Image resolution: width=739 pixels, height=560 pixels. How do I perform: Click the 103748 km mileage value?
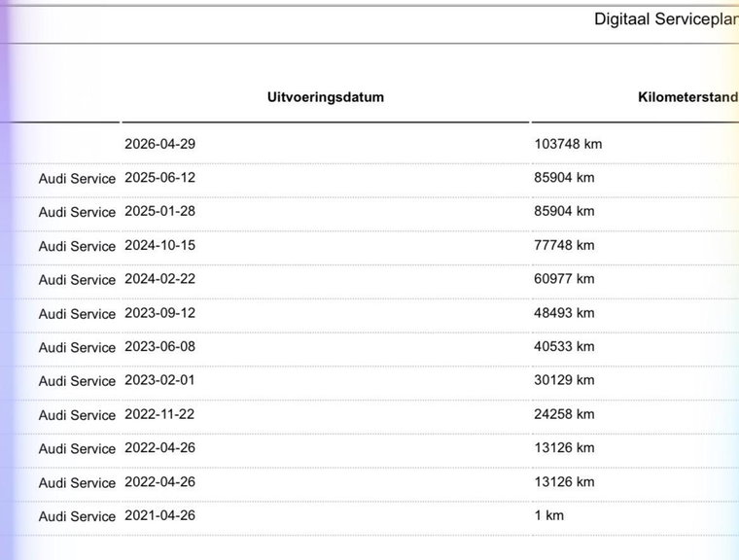coord(568,144)
